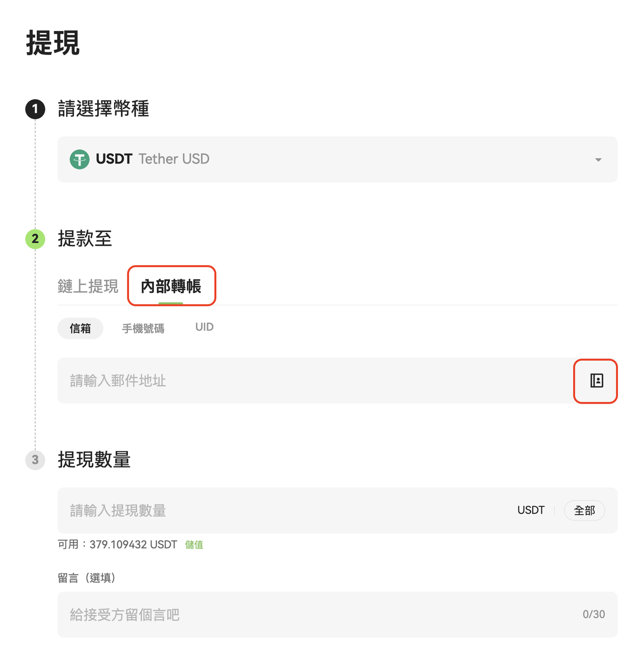
Task: Click the 給接受方留個言吧 message field
Action: click(x=306, y=615)
